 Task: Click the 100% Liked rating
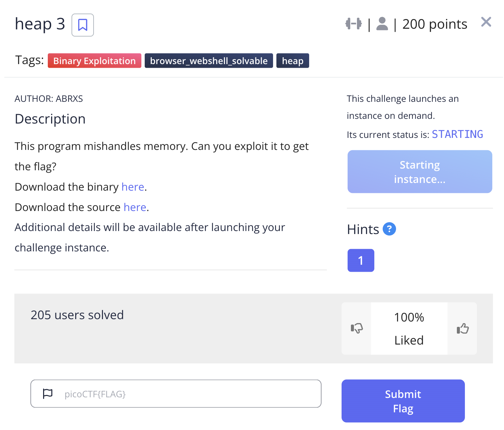coord(409,329)
